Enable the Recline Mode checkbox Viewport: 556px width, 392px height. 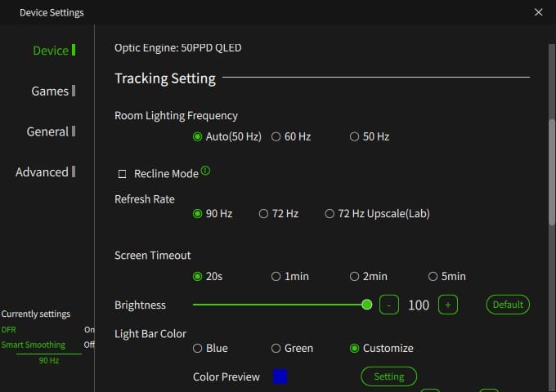(x=123, y=174)
